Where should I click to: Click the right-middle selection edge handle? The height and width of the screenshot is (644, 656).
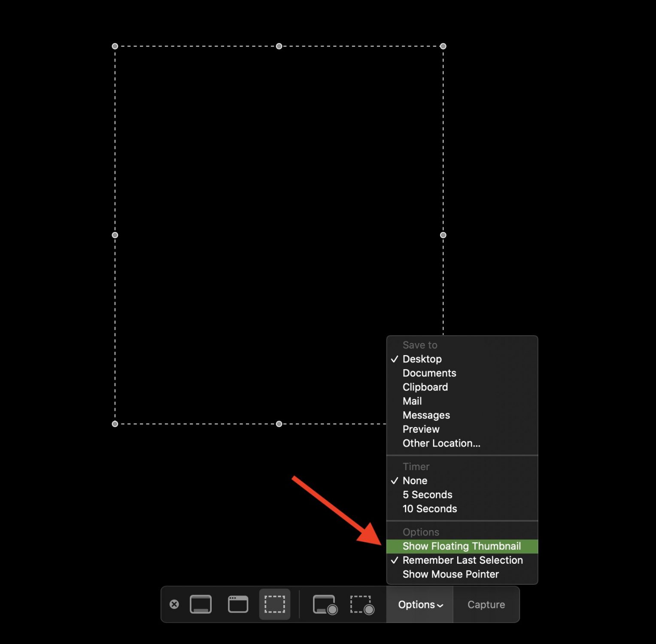pos(443,235)
